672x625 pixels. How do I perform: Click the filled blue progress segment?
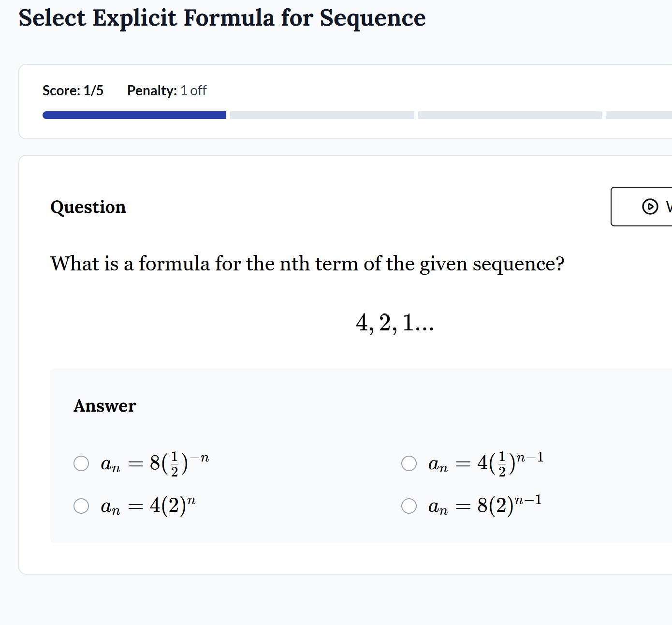[134, 115]
